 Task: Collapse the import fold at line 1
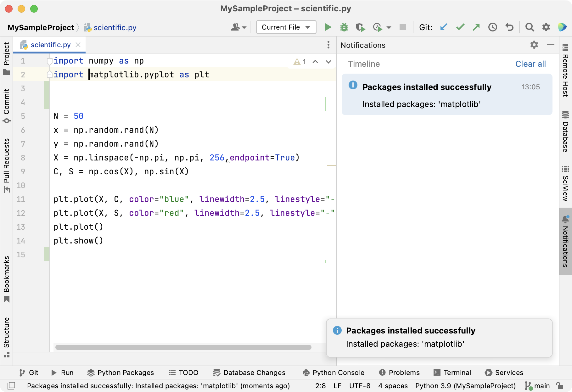click(x=49, y=61)
